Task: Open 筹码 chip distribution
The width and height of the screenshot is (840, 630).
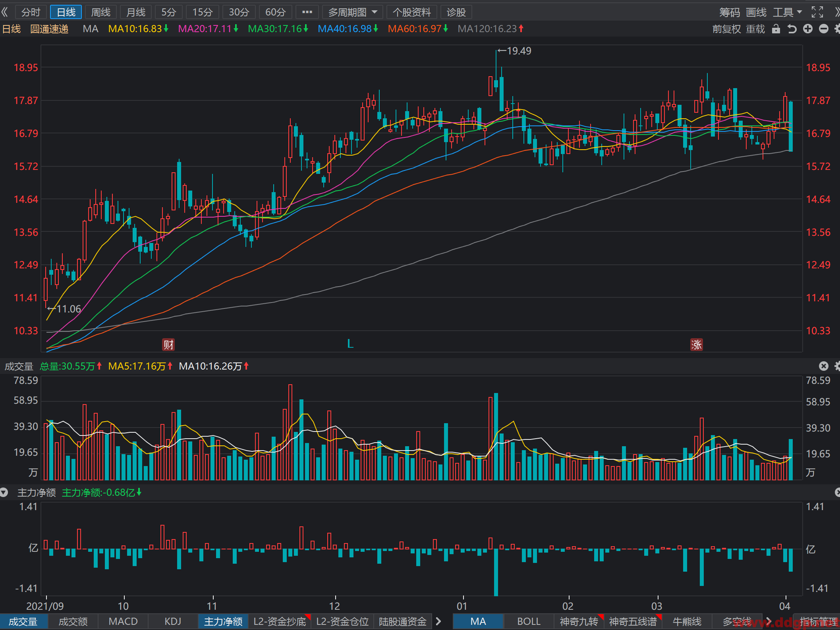Action: coord(730,12)
